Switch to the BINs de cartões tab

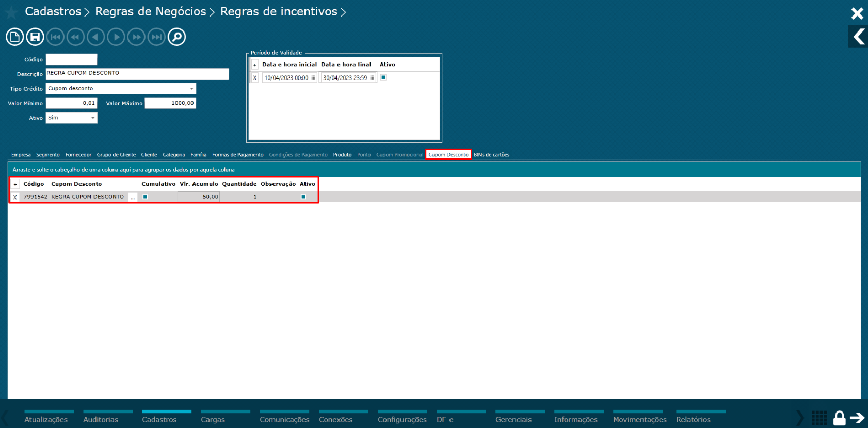click(492, 155)
